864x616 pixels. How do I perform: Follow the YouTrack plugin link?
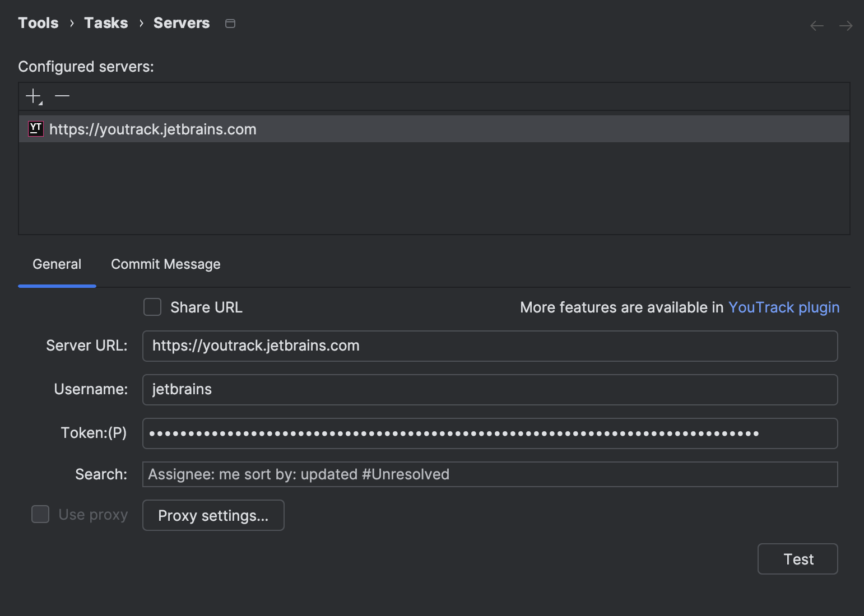click(783, 307)
